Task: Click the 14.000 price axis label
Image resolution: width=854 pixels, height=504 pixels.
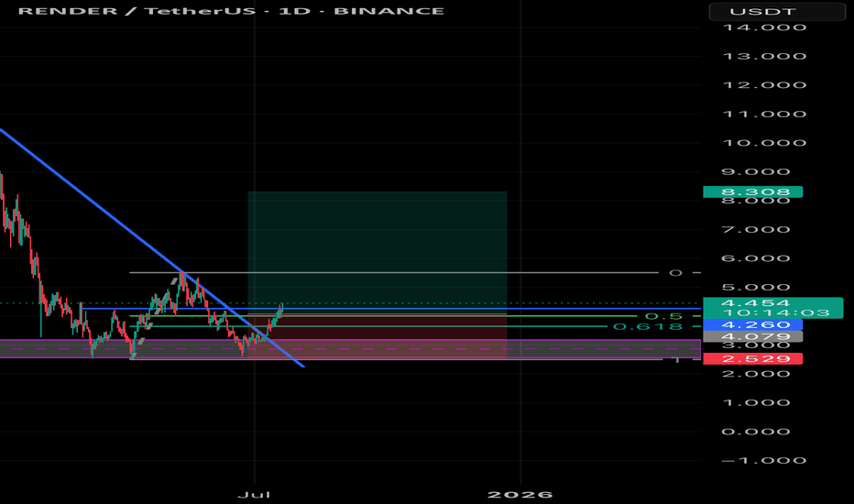Action: point(764,27)
